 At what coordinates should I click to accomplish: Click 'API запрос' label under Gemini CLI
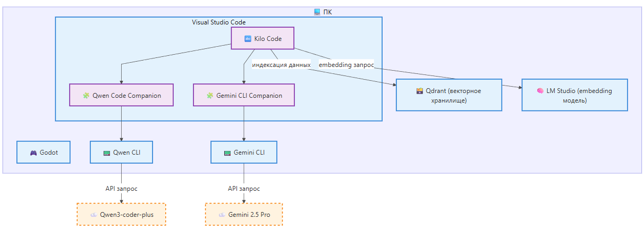point(244,188)
